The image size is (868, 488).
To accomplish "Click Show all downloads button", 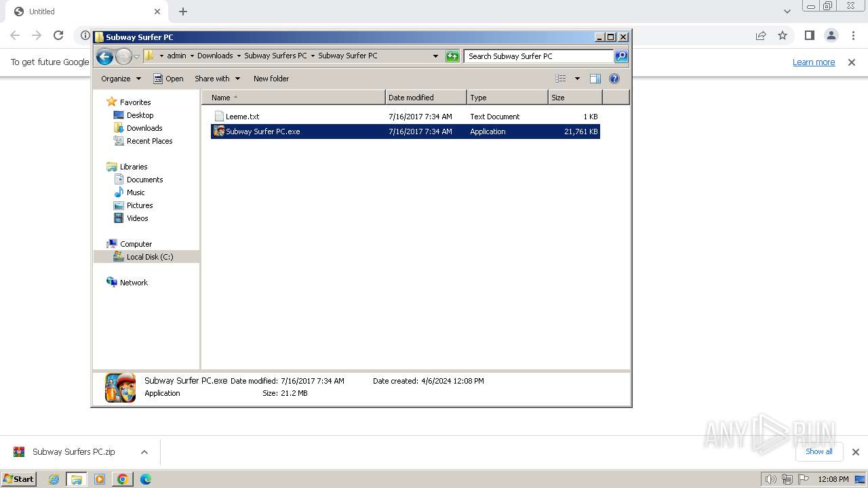I will click(819, 451).
